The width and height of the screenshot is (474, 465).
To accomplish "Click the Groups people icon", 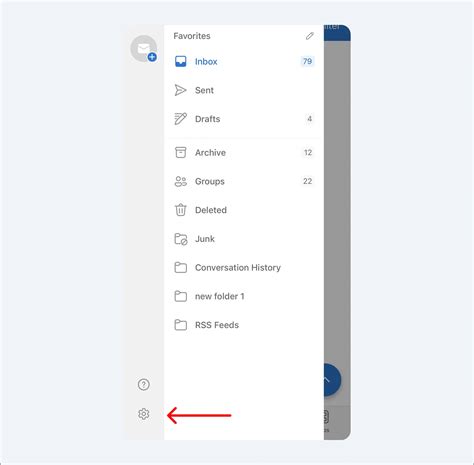I will pyautogui.click(x=181, y=181).
